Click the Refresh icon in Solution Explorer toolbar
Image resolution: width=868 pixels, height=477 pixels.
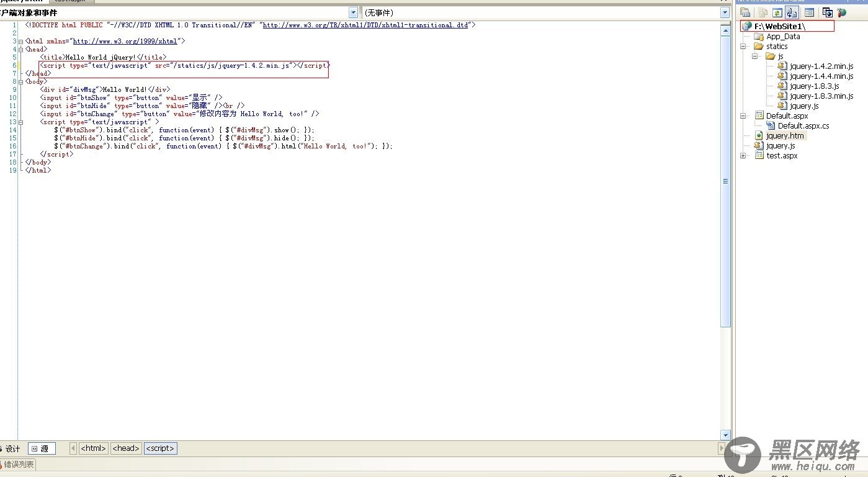point(777,12)
